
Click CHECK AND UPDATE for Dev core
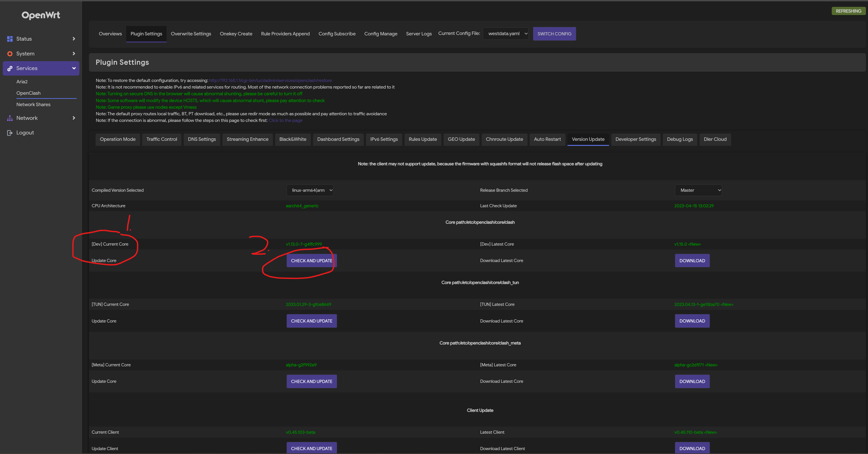(x=312, y=260)
